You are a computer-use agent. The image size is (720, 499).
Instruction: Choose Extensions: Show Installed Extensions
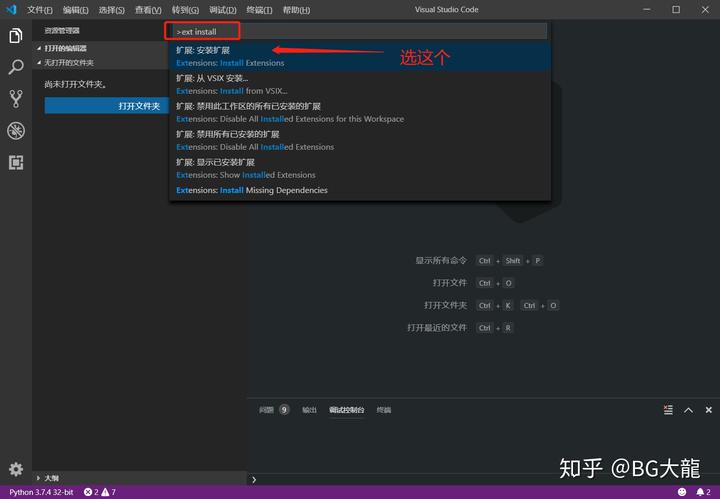click(360, 168)
